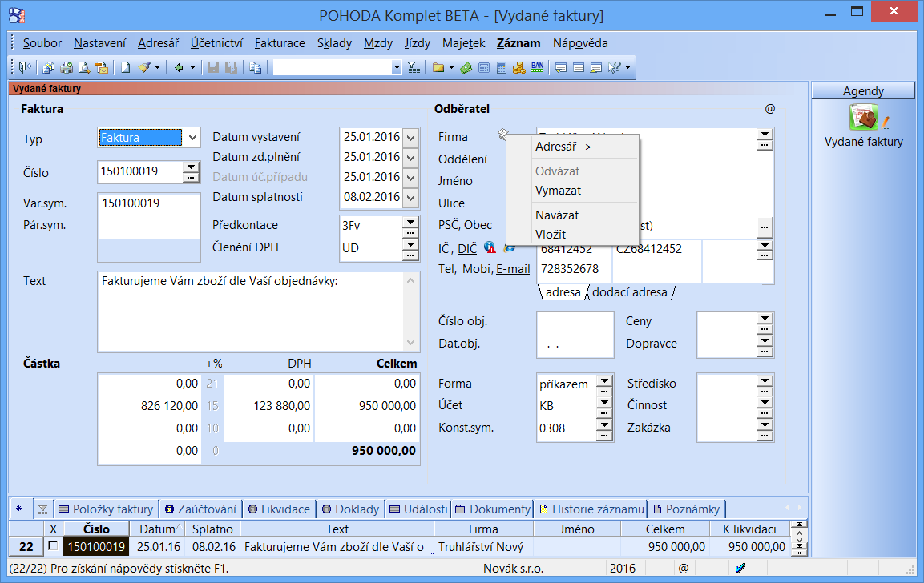Click the green back arrow icon
This screenshot has height=583, width=924.
pyautogui.click(x=179, y=68)
